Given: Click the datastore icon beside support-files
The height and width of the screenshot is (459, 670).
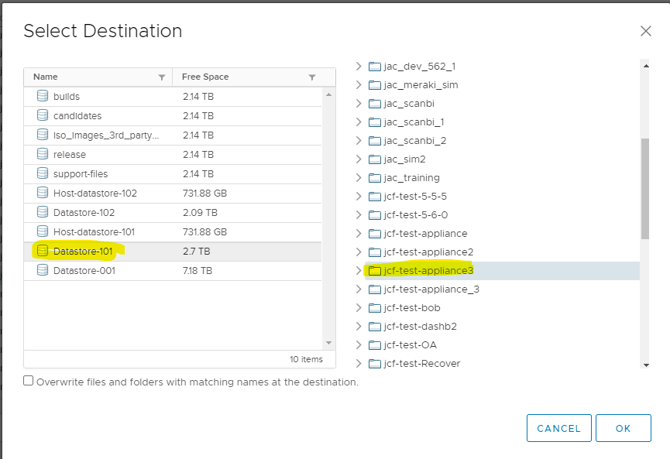Looking at the screenshot, I should [42, 173].
